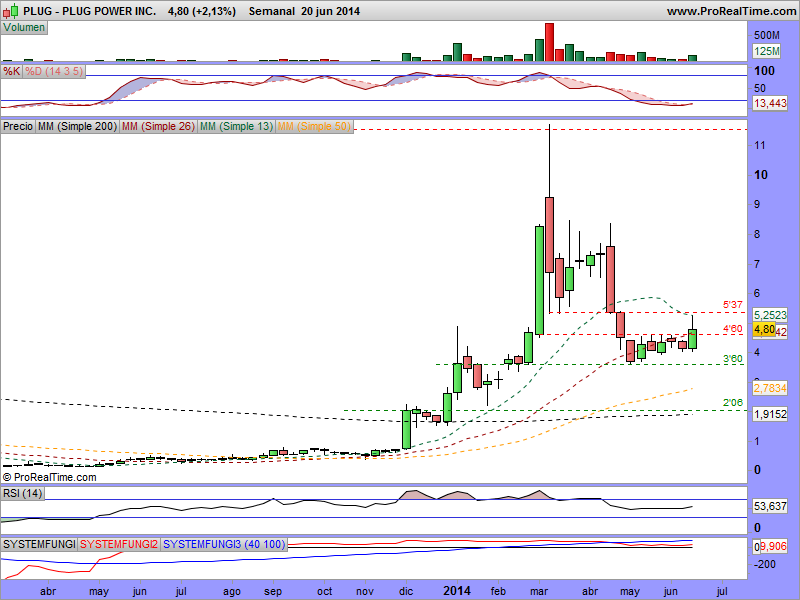800x600 pixels.
Task: Click the 10 price axis label
Action: [x=761, y=175]
